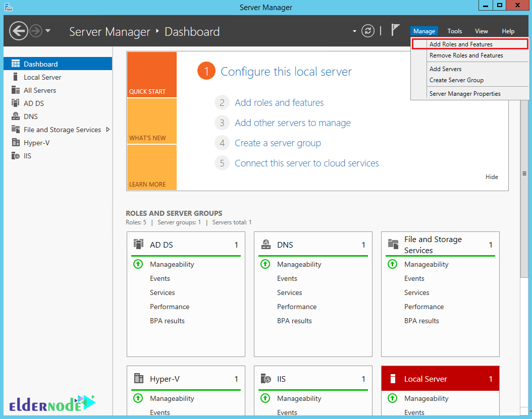The width and height of the screenshot is (532, 419).
Task: Open BPA results in the AD DS tile
Action: click(167, 321)
